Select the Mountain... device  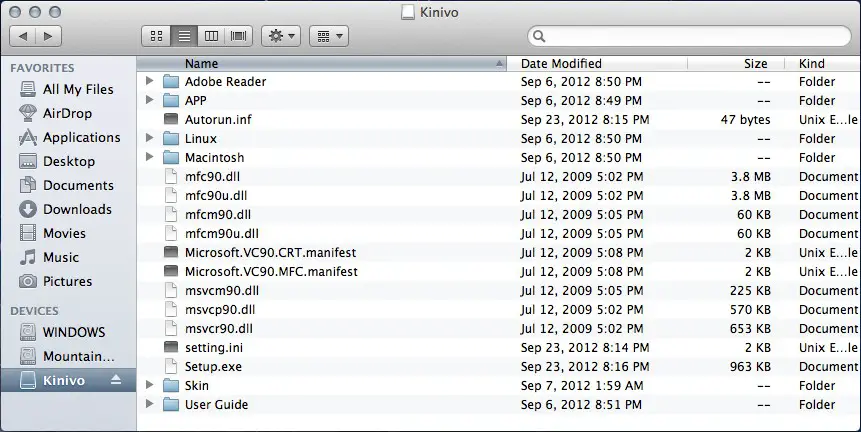pyautogui.click(x=68, y=356)
